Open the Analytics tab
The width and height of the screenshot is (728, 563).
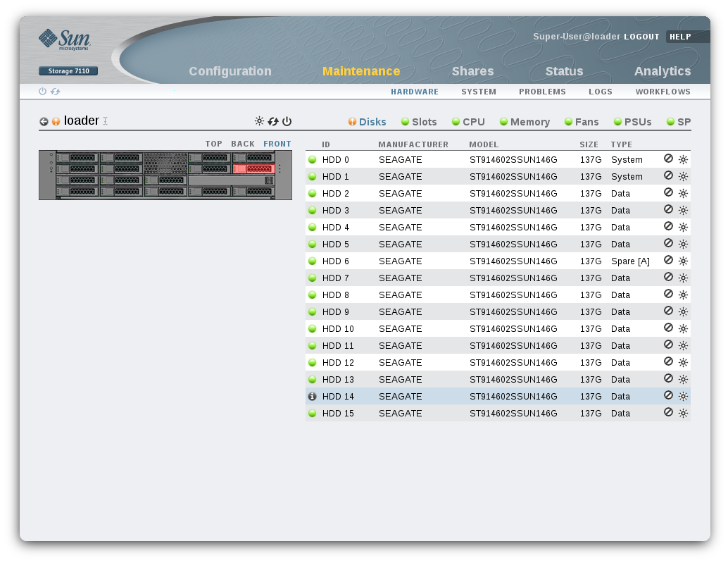[x=663, y=71]
